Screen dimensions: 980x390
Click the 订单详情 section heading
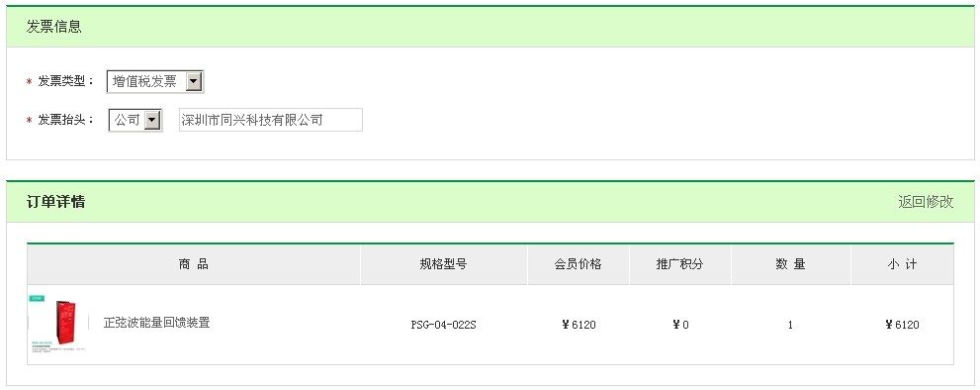point(55,202)
